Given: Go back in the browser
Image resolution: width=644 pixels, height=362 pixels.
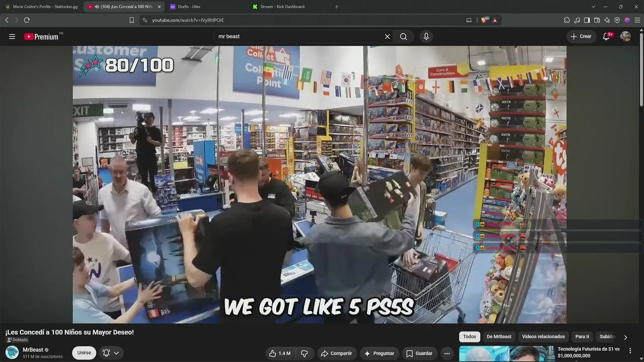Looking at the screenshot, I should click(x=7, y=20).
